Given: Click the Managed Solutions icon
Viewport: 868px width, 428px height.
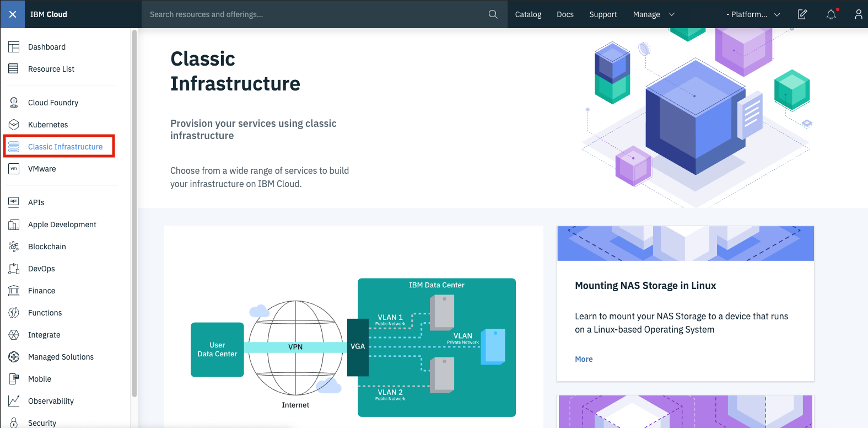Looking at the screenshot, I should 14,357.
